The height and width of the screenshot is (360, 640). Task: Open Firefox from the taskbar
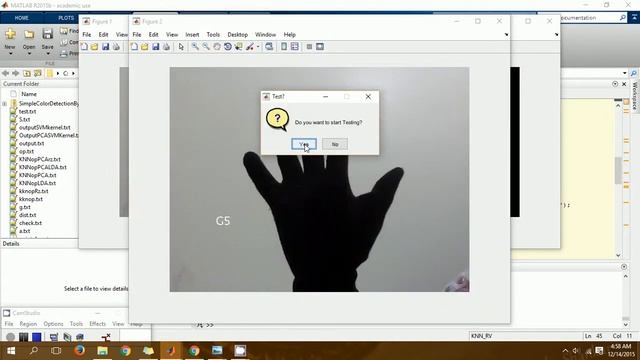pos(80,351)
